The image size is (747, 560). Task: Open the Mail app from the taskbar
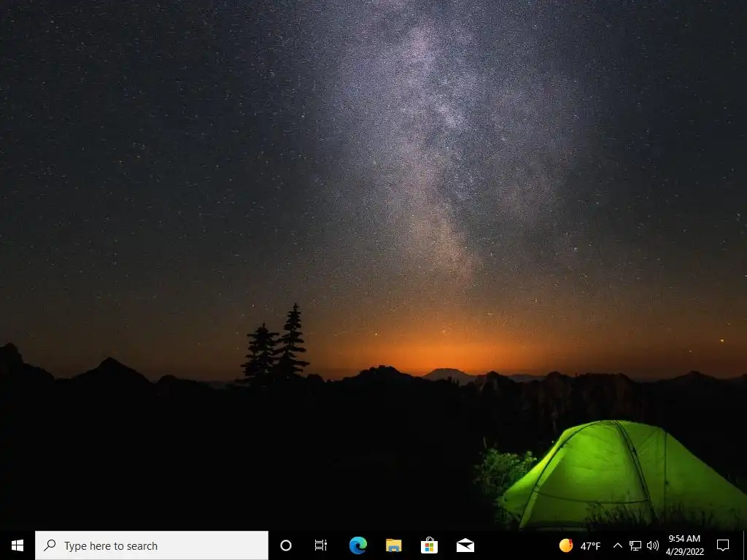pyautogui.click(x=465, y=545)
